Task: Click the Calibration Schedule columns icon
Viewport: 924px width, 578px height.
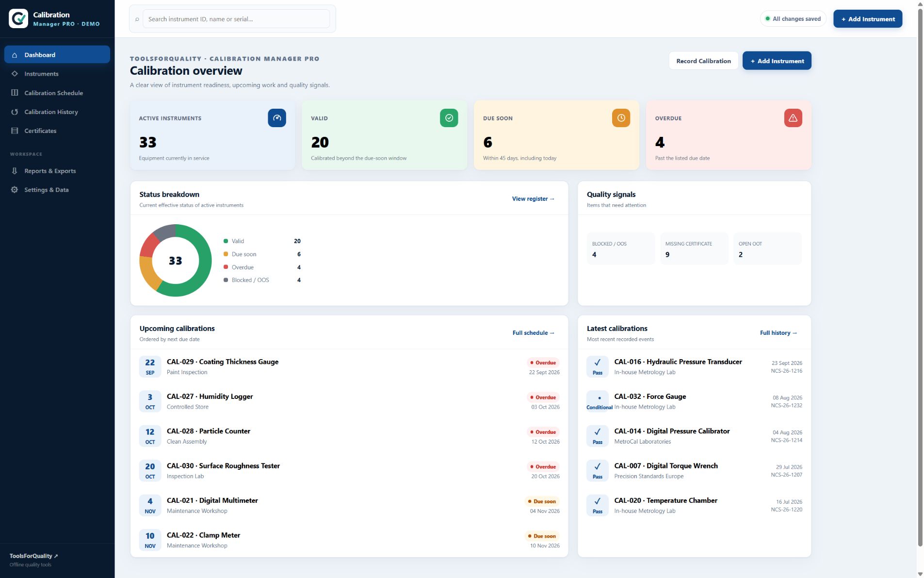Action: [x=15, y=93]
